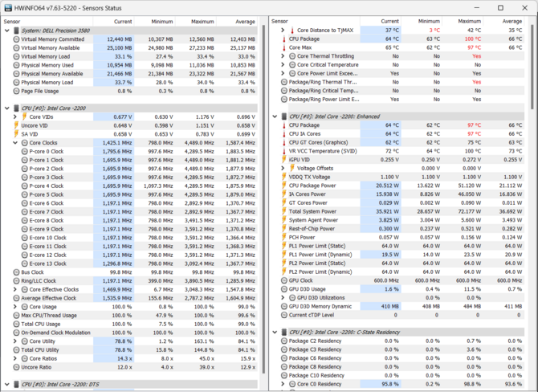Select the GT Cores Power row
This screenshot has width=538, height=392.
click(402, 203)
